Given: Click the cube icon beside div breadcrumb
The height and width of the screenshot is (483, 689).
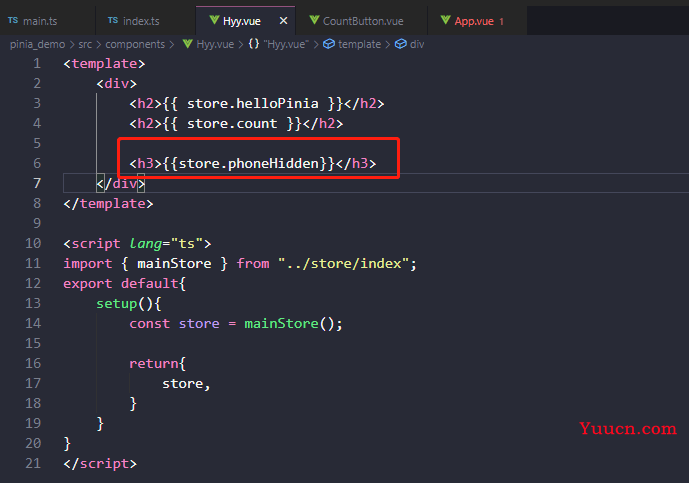Looking at the screenshot, I should 401,44.
